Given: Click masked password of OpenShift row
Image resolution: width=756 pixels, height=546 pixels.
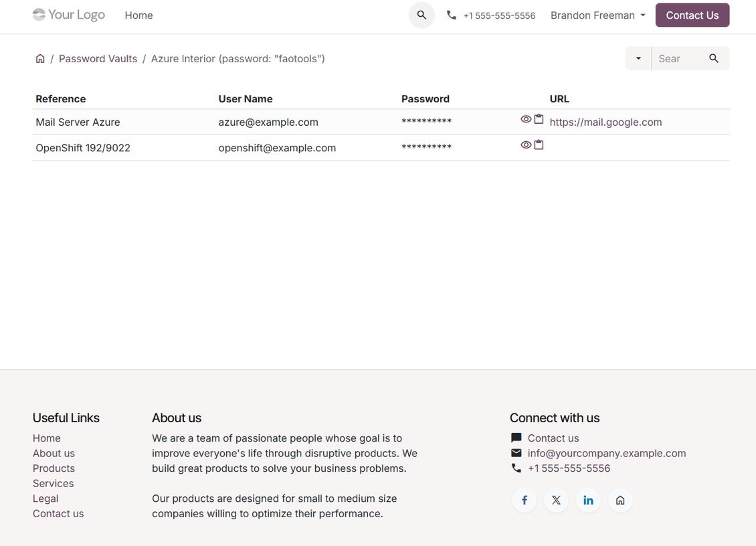Looking at the screenshot, I should click(427, 147).
